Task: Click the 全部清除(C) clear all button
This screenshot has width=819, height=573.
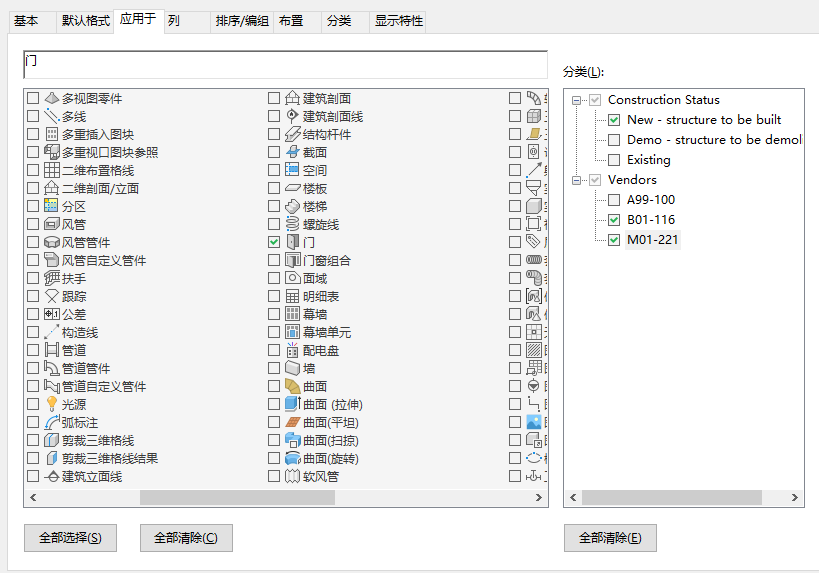Action: coord(186,538)
